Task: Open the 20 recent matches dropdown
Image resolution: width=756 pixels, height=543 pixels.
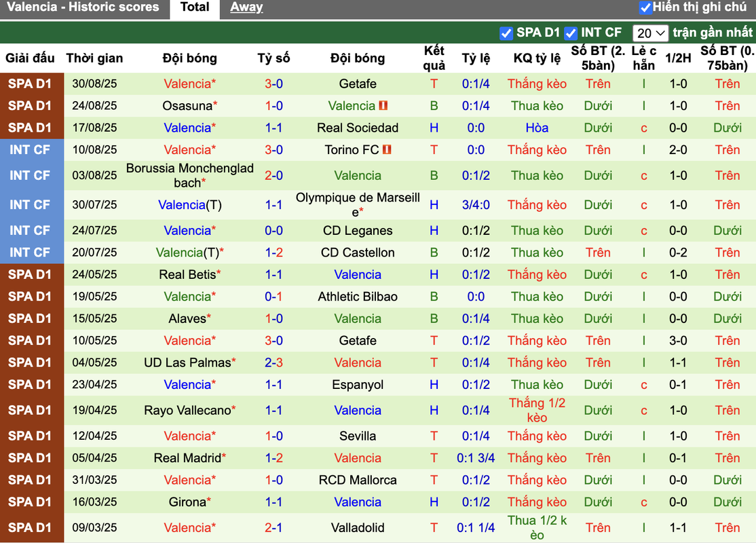Action: click(x=650, y=33)
